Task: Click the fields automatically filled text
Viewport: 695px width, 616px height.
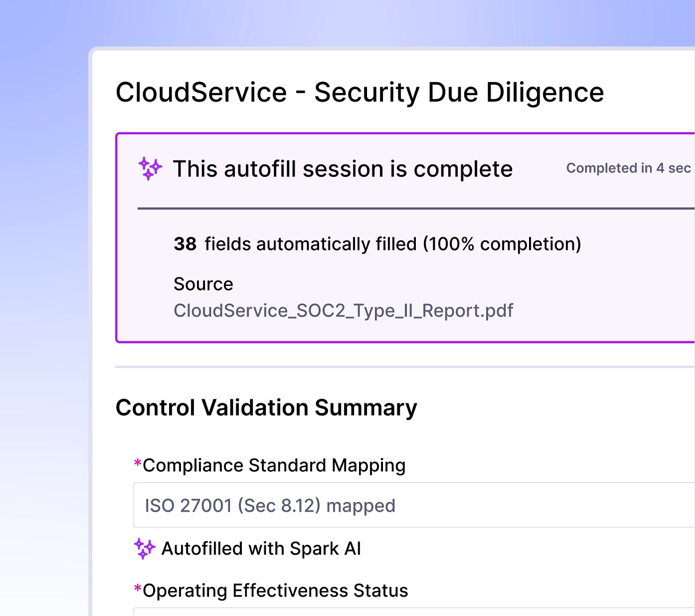Action: (x=311, y=244)
